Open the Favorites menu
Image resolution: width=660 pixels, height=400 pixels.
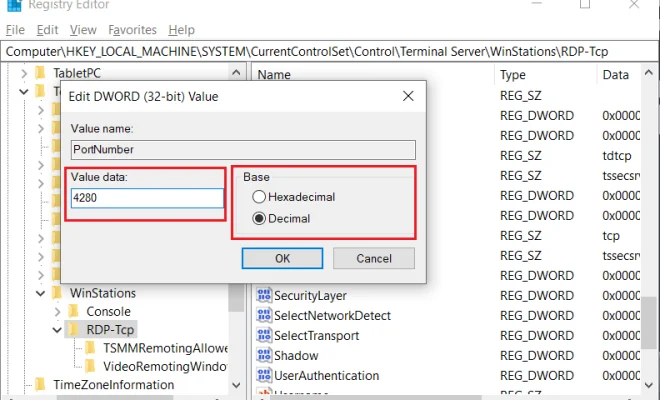click(132, 30)
